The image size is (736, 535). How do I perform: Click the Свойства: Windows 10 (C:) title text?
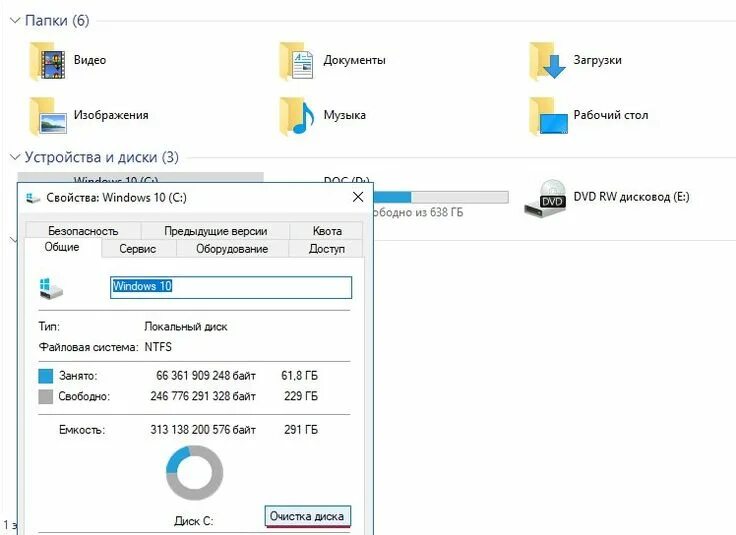pos(116,198)
